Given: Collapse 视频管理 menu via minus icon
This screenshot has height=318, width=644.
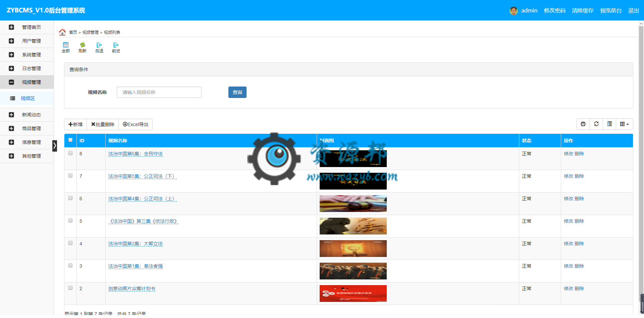Looking at the screenshot, I should [x=11, y=82].
